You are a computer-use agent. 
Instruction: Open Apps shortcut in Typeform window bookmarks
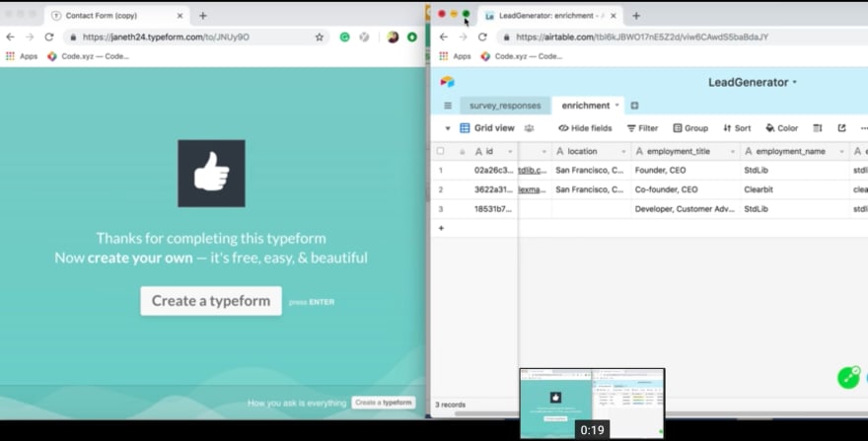22,56
